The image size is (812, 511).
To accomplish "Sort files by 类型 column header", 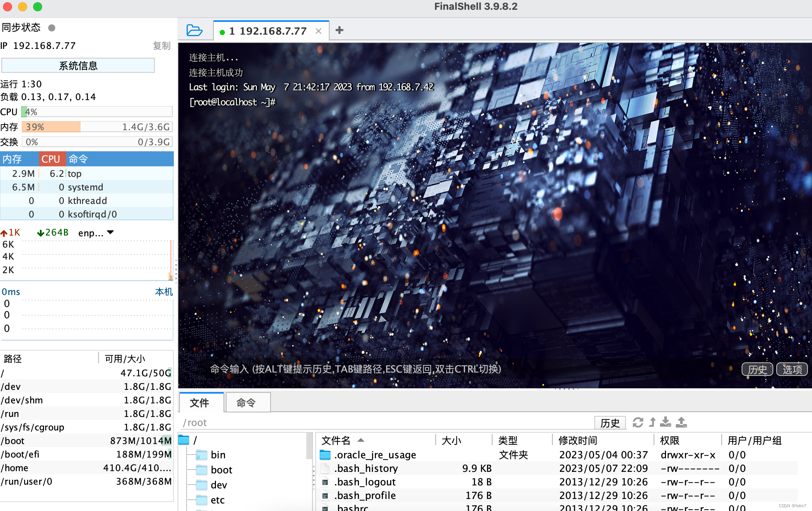I will point(522,440).
